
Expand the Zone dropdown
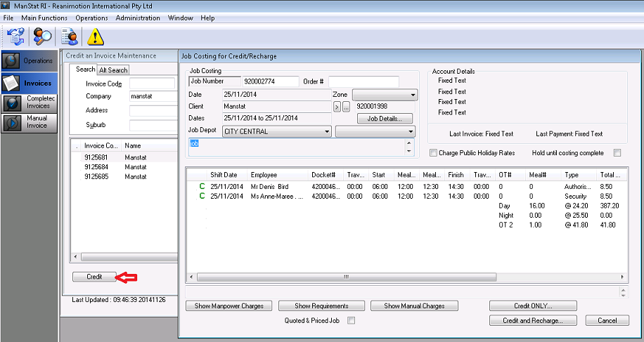coord(385,95)
